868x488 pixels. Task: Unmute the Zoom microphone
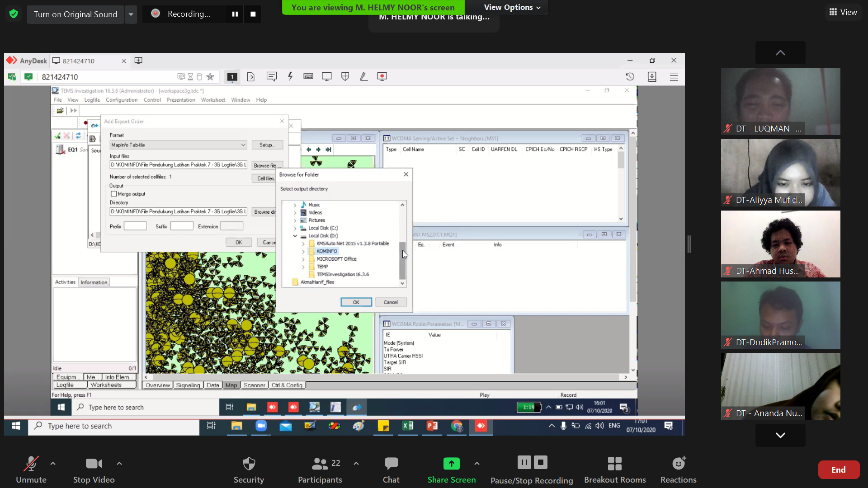click(x=31, y=469)
